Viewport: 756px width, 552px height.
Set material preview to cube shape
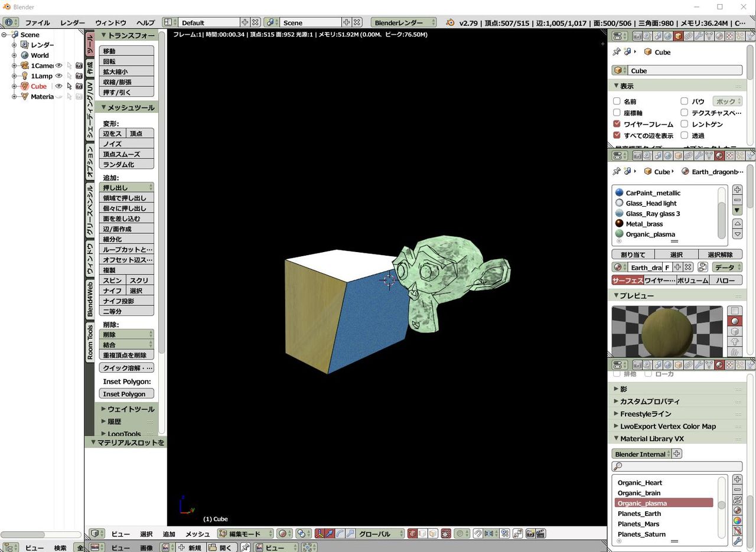click(x=735, y=331)
